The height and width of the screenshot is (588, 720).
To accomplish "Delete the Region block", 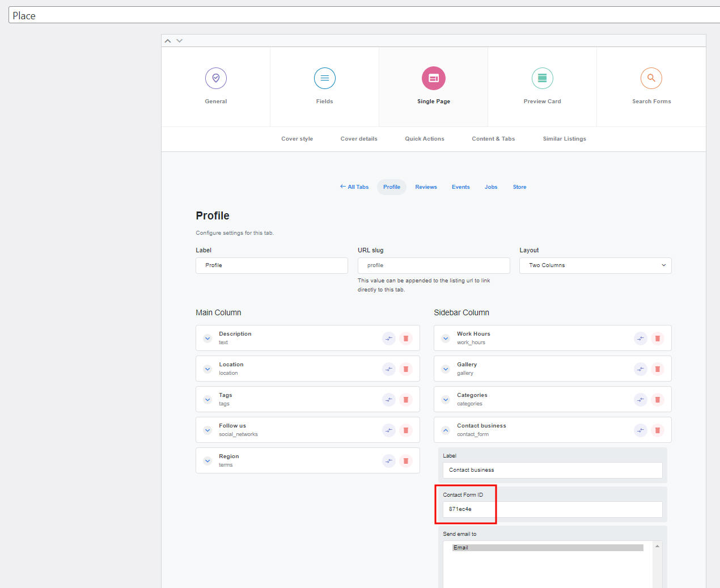I will tap(406, 461).
